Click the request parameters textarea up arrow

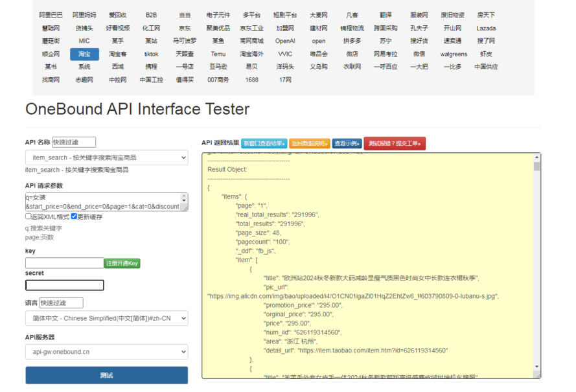click(x=184, y=197)
